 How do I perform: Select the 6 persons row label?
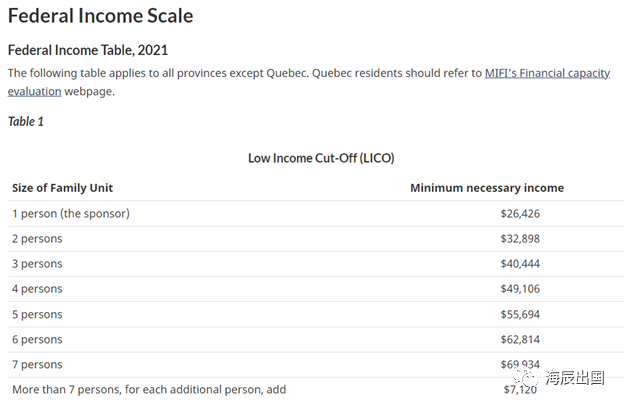(37, 339)
